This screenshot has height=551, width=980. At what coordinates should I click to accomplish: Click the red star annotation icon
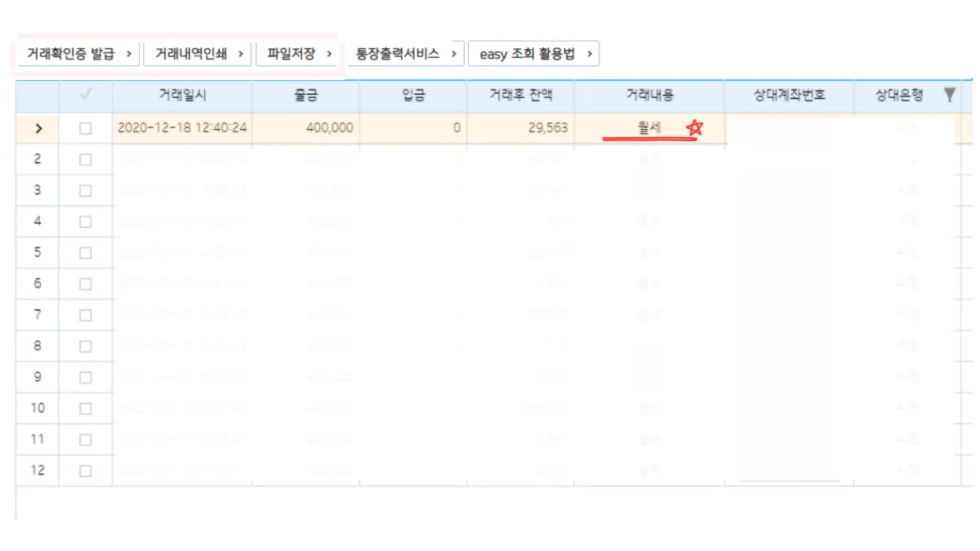pos(694,127)
